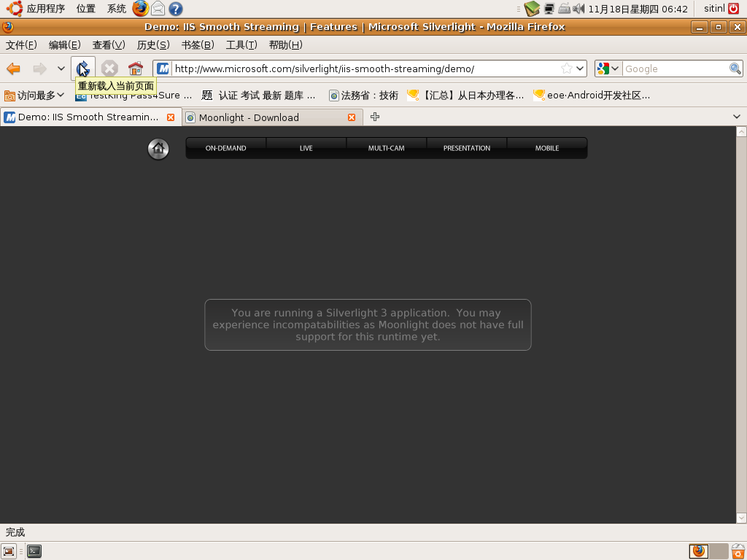Click the page scrollbar down arrow
Image resolution: width=747 pixels, height=560 pixels.
741,518
